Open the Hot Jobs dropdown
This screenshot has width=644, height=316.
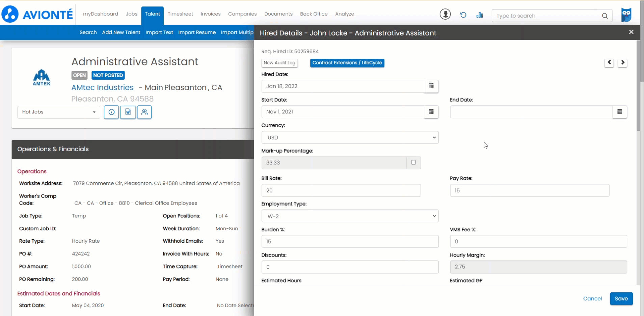[59, 112]
